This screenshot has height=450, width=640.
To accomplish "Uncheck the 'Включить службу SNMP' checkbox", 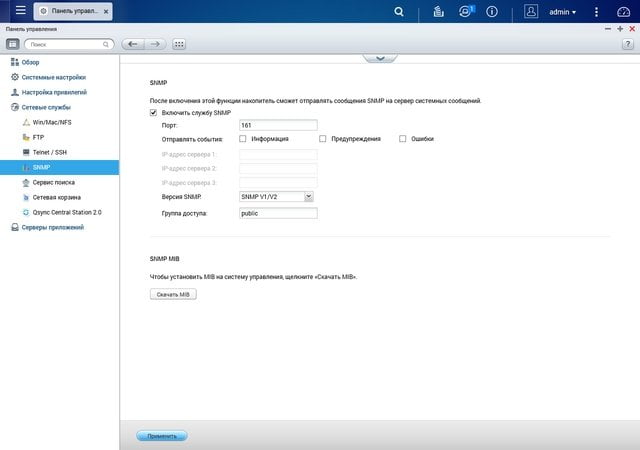I will (153, 113).
